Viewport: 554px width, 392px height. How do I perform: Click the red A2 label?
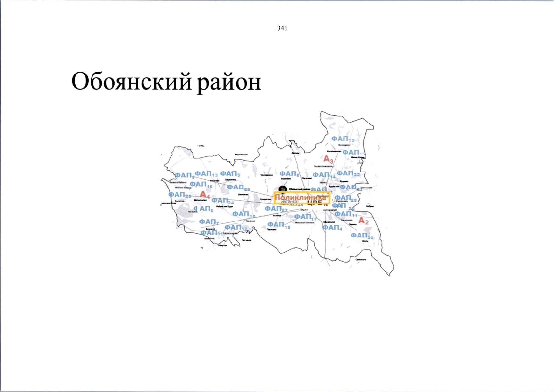[363, 221]
